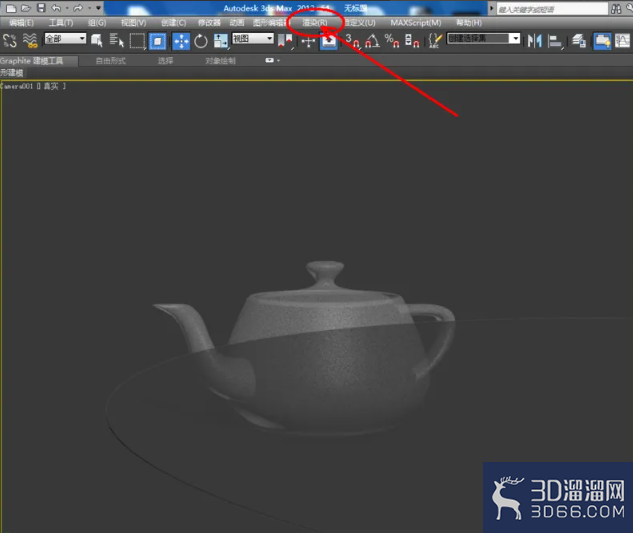The height and width of the screenshot is (533, 633).
Task: Click the Mirror tool icon
Action: (x=534, y=41)
